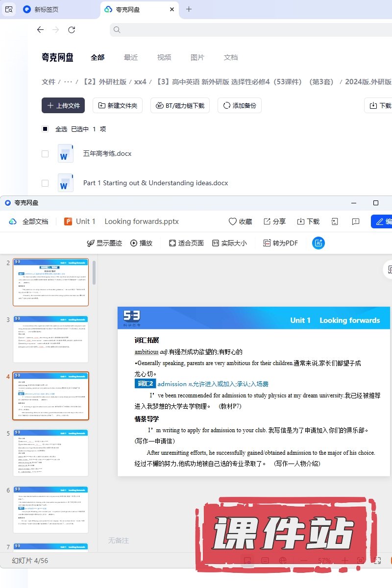The height and width of the screenshot is (588, 392).
Task: Switch to the 新标签页 browser tab
Action: (47, 9)
